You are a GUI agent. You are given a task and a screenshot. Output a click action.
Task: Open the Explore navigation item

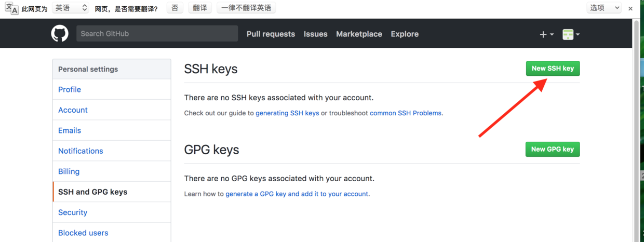click(405, 34)
